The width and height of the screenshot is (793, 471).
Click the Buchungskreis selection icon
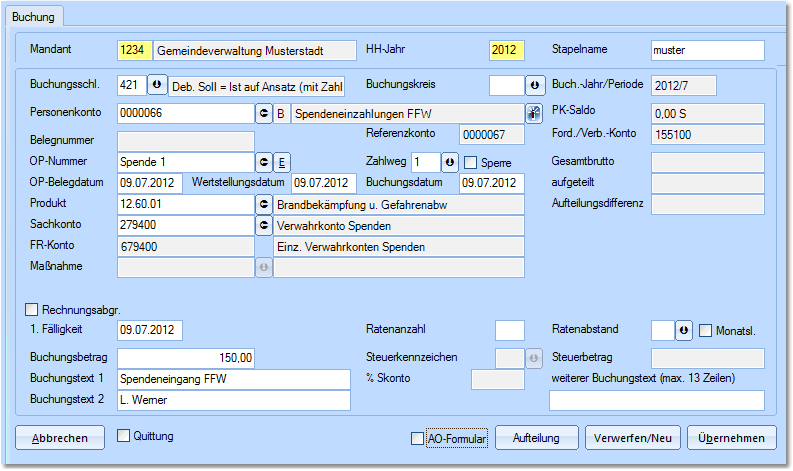pyautogui.click(x=534, y=86)
